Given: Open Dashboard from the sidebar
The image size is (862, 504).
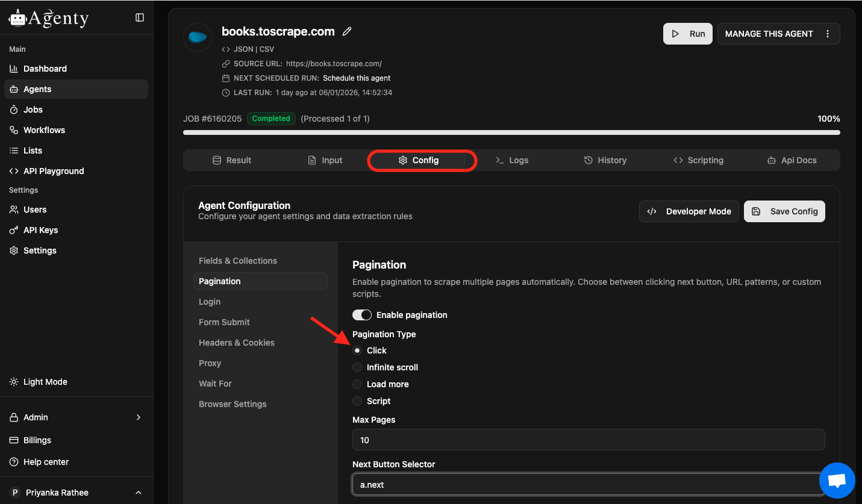Looking at the screenshot, I should (45, 69).
